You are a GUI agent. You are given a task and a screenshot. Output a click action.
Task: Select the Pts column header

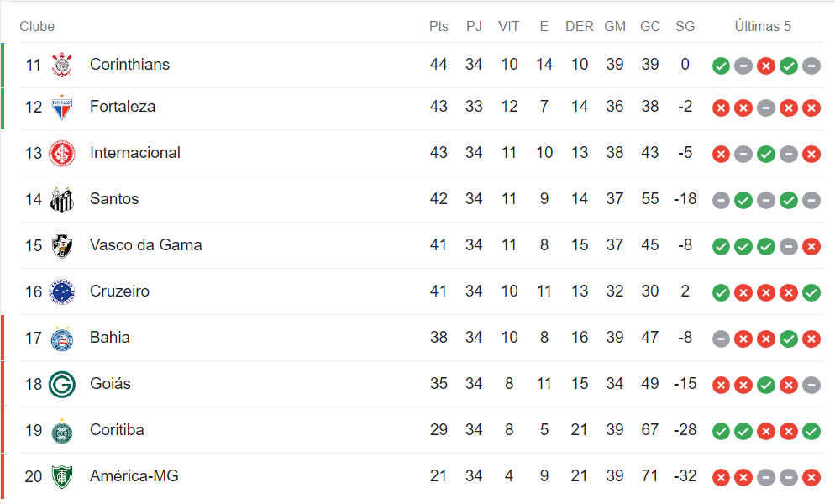coord(439,27)
